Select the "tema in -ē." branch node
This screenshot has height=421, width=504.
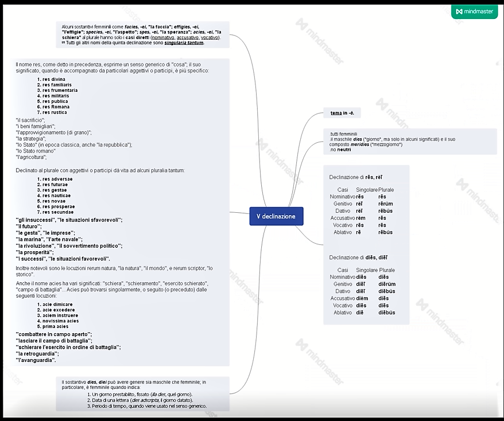(x=342, y=113)
